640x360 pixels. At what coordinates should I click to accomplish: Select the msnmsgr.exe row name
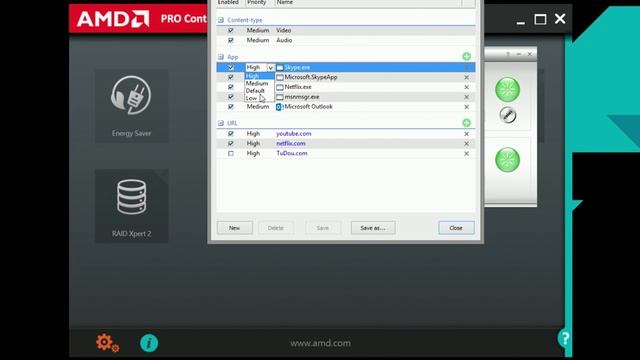(x=302, y=97)
